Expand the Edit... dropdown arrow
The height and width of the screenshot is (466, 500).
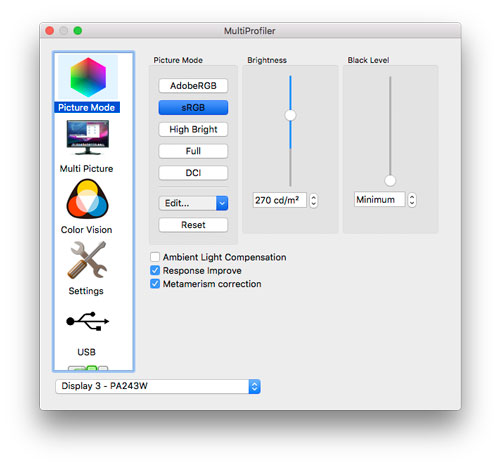tap(222, 203)
